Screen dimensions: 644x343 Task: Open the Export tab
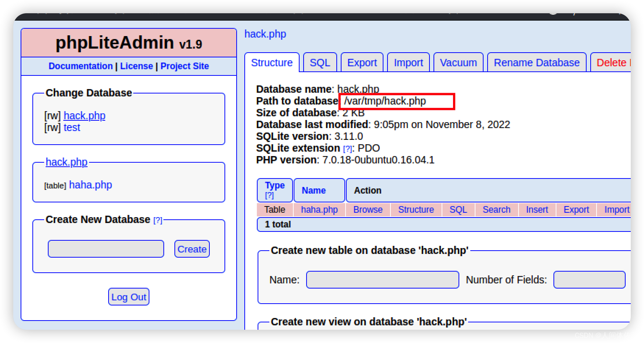(362, 63)
